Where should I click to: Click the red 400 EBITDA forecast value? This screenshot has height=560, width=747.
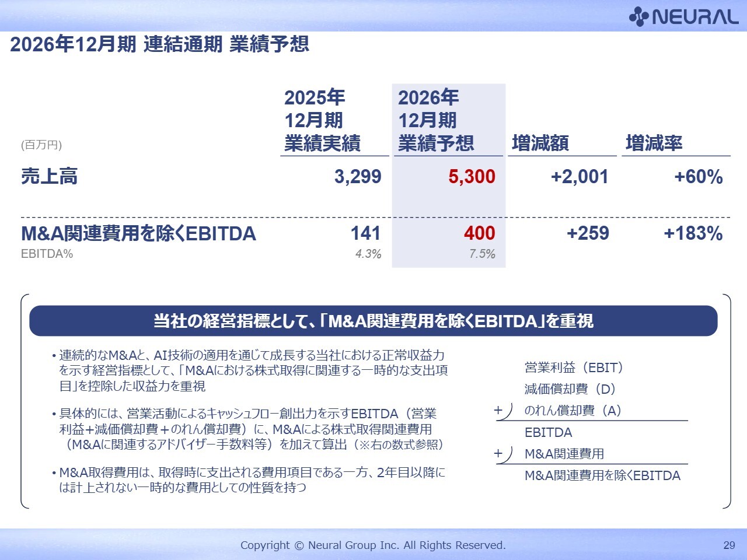point(479,233)
